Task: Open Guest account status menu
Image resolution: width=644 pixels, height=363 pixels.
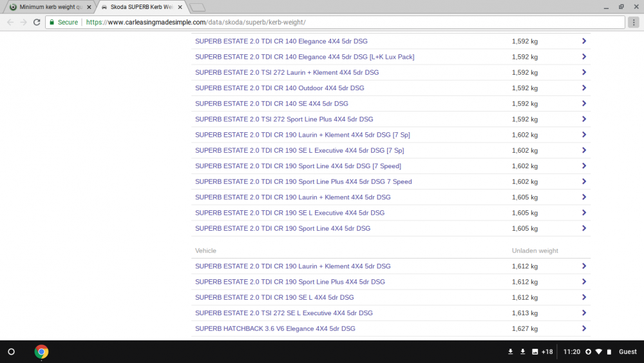Action: tap(627, 352)
